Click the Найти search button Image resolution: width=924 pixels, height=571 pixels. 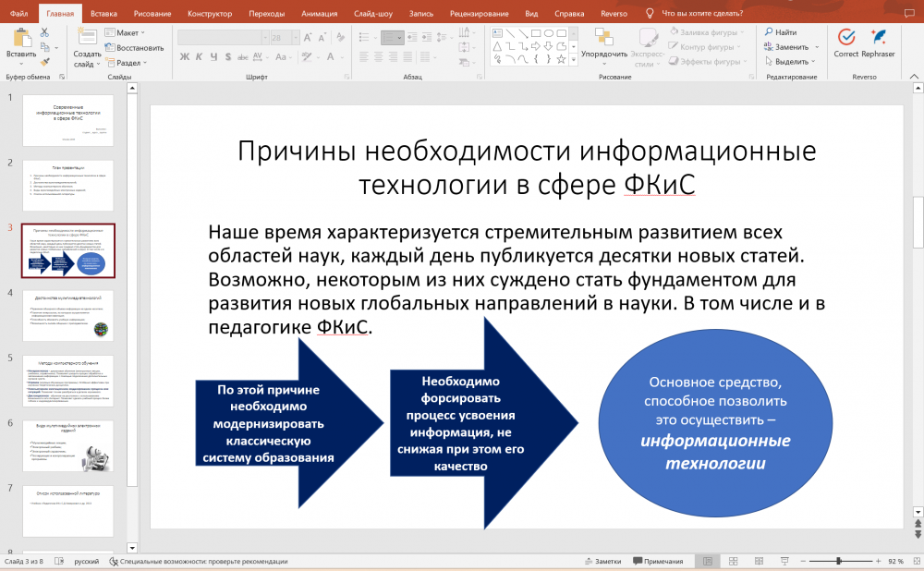point(780,32)
